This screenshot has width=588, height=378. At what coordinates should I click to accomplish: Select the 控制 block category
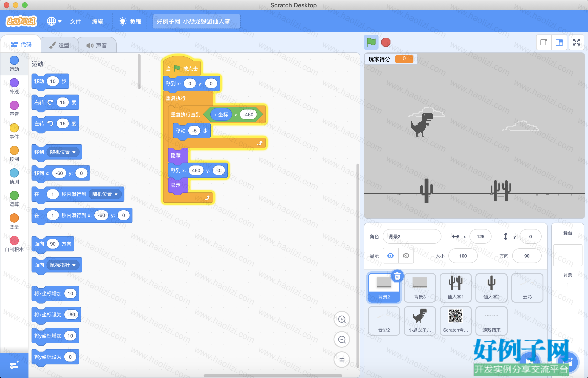pos(14,154)
